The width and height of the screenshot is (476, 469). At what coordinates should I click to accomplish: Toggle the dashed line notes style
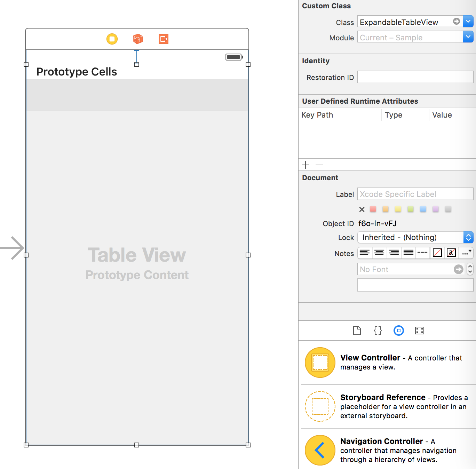click(422, 253)
